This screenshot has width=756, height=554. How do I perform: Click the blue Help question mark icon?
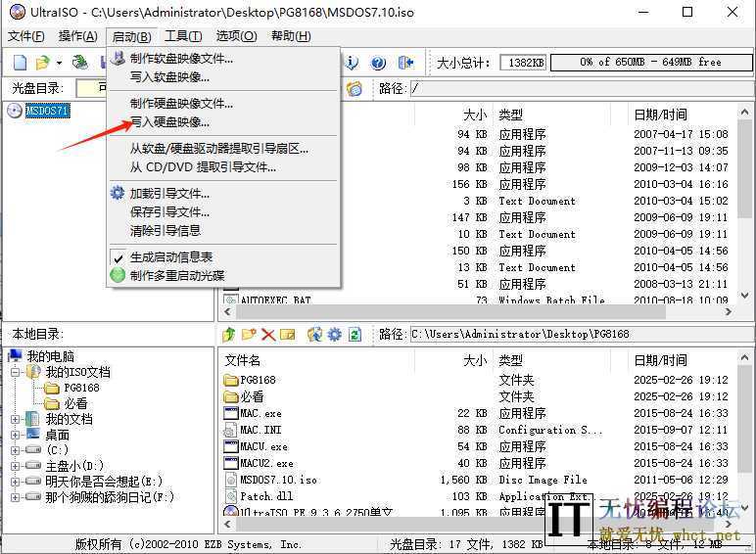(x=379, y=63)
